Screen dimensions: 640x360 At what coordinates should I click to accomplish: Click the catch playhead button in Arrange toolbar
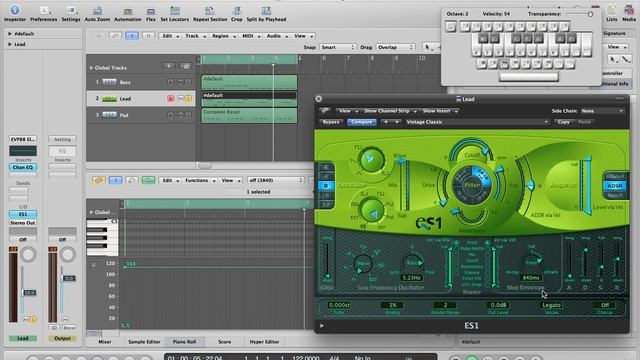[x=132, y=36]
